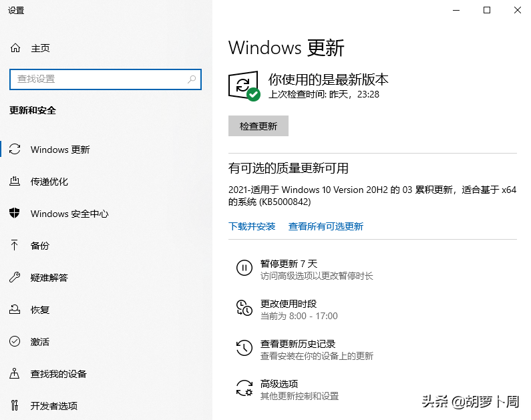Screen dimensions: 531x420
Task: Click the Windows Security shield icon
Action: point(15,213)
